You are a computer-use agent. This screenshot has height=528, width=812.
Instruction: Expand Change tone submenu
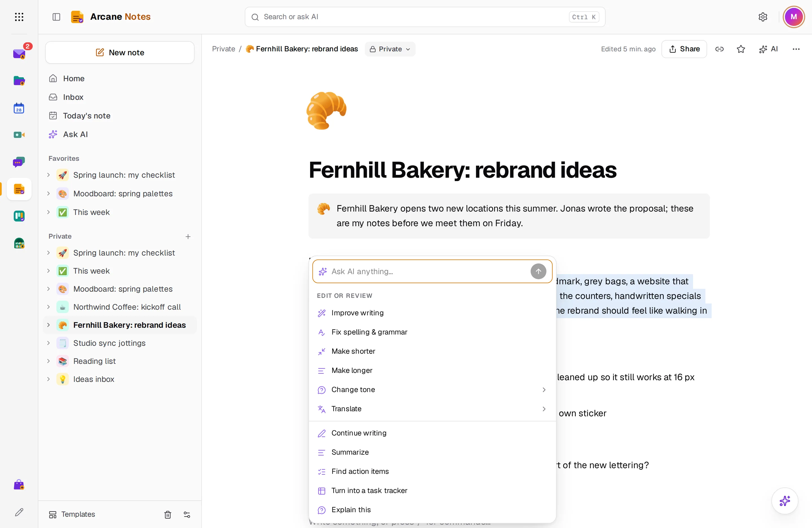pyautogui.click(x=432, y=390)
